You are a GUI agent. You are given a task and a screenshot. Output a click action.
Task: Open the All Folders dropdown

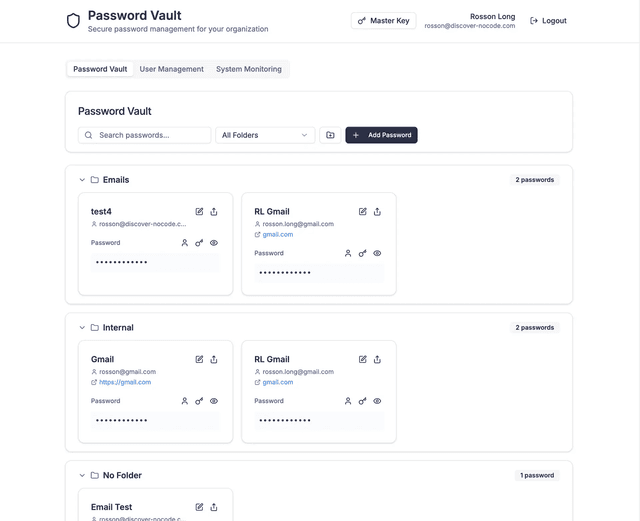click(265, 135)
